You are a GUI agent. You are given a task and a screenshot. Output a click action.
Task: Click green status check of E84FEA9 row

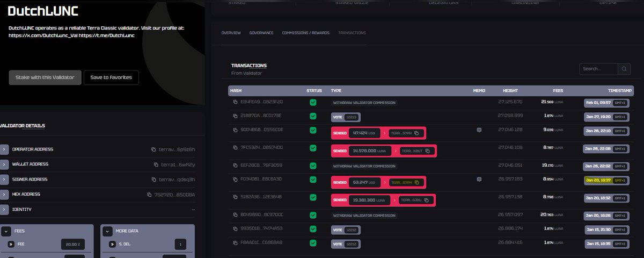coord(313,102)
